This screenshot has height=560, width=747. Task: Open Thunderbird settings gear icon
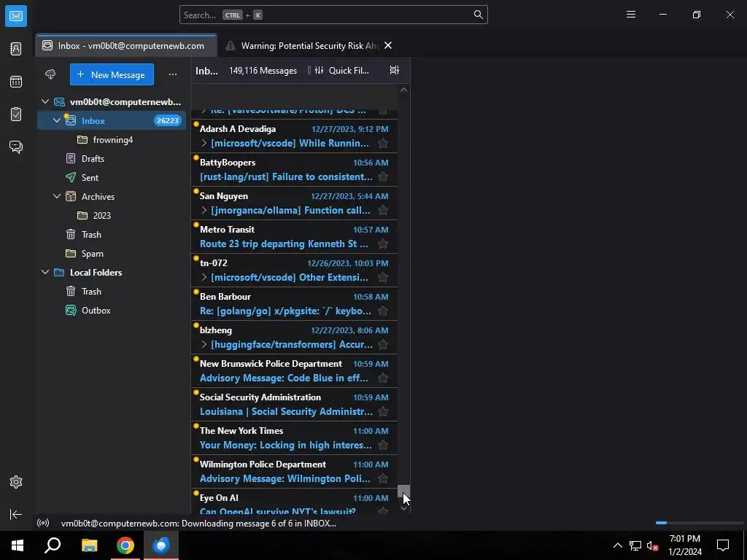[16, 482]
